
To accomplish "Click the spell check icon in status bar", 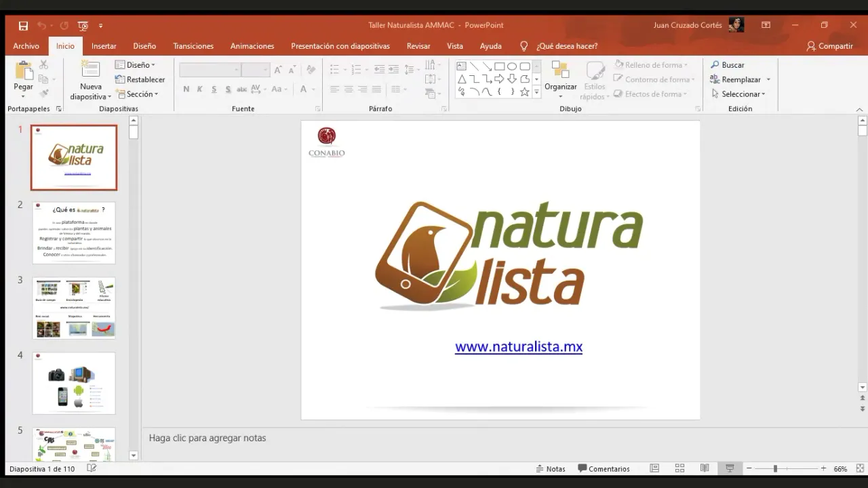I will tap(92, 468).
